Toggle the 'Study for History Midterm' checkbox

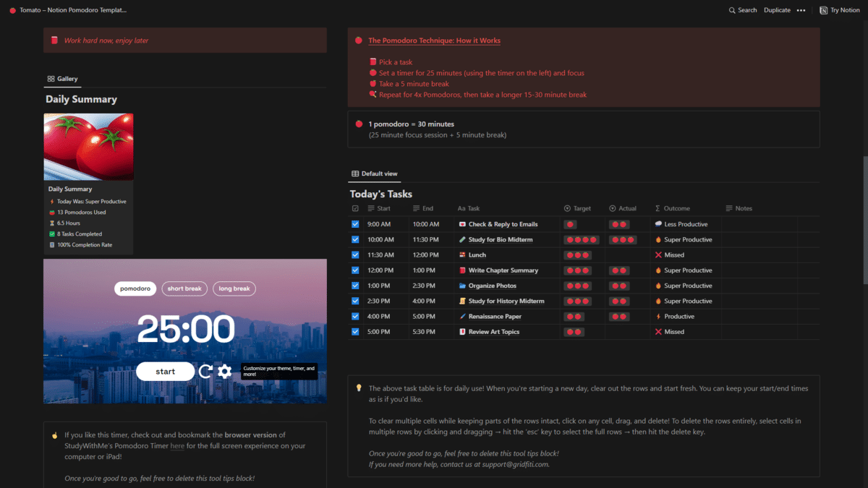click(x=355, y=301)
